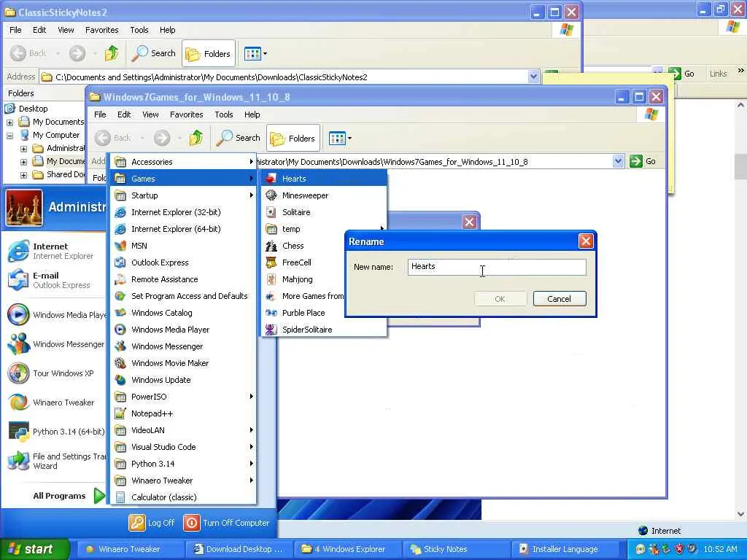Image resolution: width=747 pixels, height=560 pixels.
Task: Open Windows Update from programs list
Action: [184, 380]
